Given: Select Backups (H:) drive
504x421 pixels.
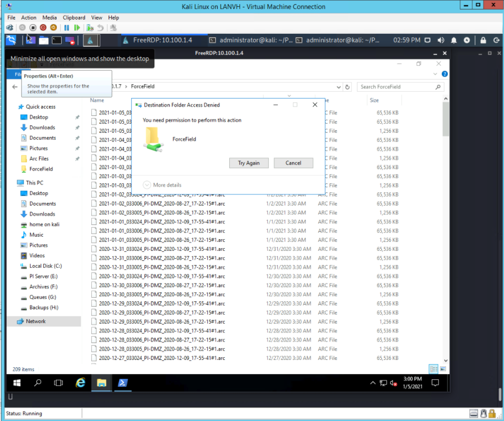Looking at the screenshot, I should pos(44,307).
